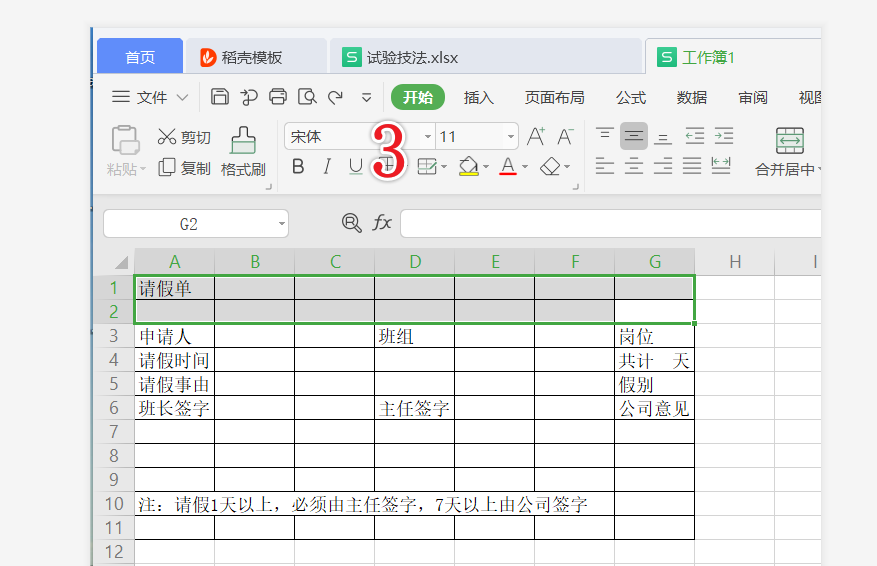Open clear eraser dropdown arrow

(567, 167)
